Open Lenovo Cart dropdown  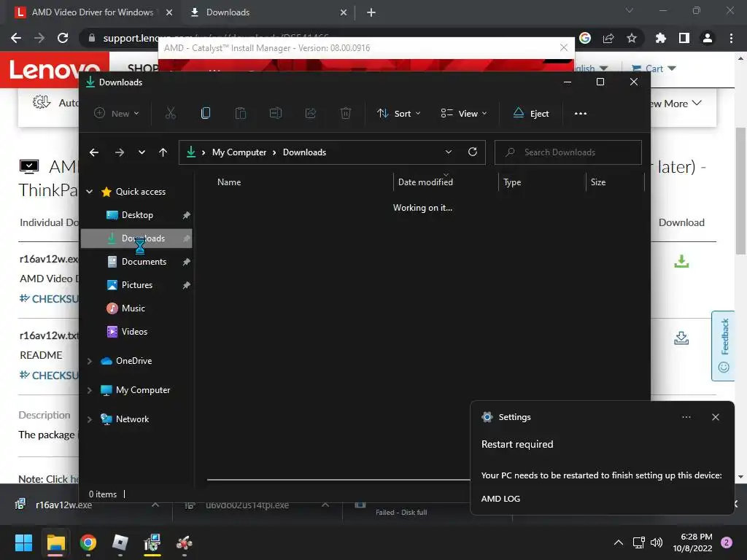coord(654,69)
